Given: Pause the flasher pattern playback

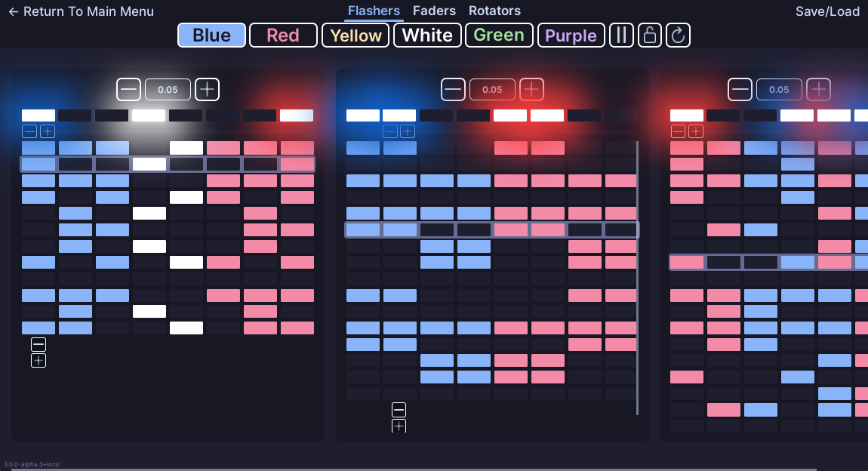Looking at the screenshot, I should coord(621,35).
